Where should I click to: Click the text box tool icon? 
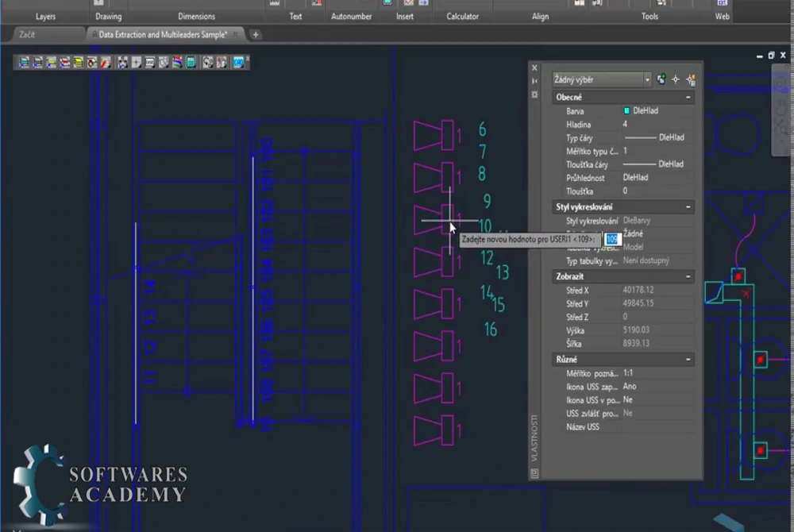tap(150, 62)
